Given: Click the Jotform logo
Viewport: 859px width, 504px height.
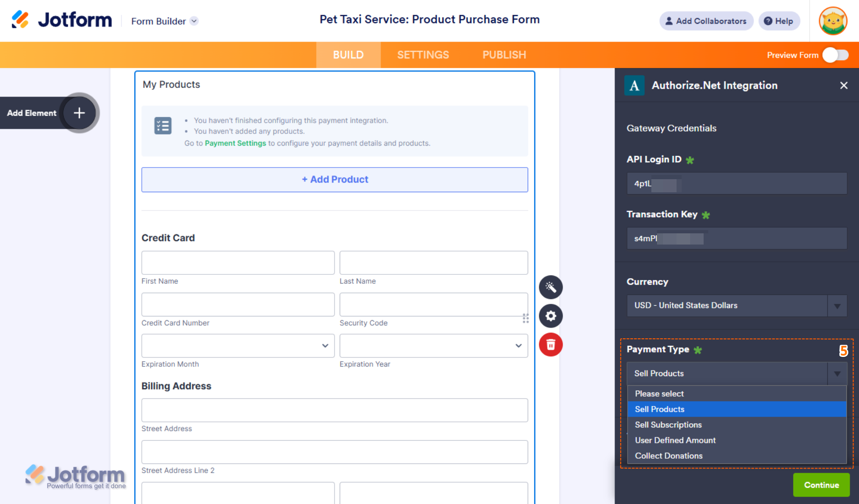Looking at the screenshot, I should [x=61, y=20].
